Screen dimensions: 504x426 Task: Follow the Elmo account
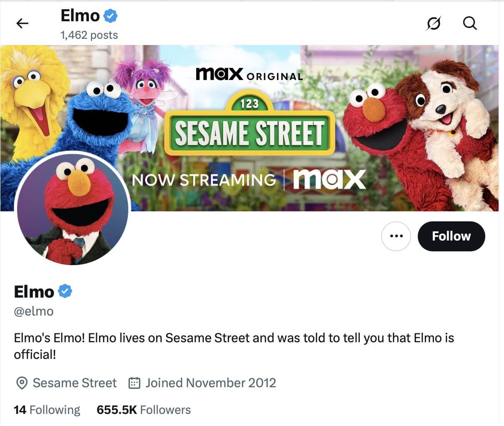pyautogui.click(x=451, y=236)
